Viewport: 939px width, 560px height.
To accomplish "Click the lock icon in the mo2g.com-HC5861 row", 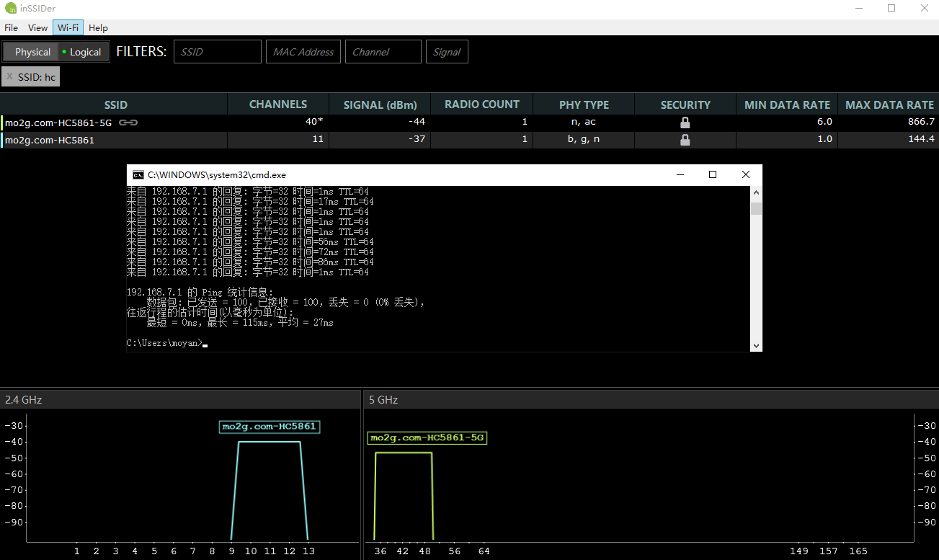I will tap(685, 140).
